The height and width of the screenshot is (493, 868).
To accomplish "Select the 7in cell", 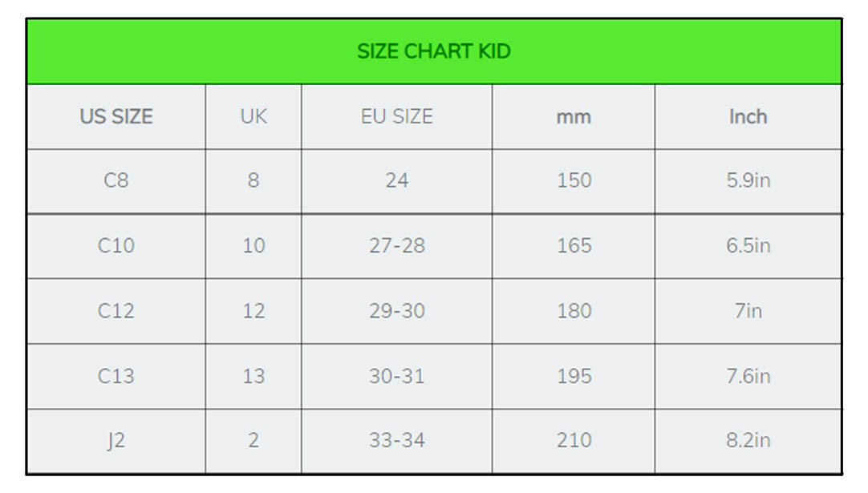I will tap(748, 310).
